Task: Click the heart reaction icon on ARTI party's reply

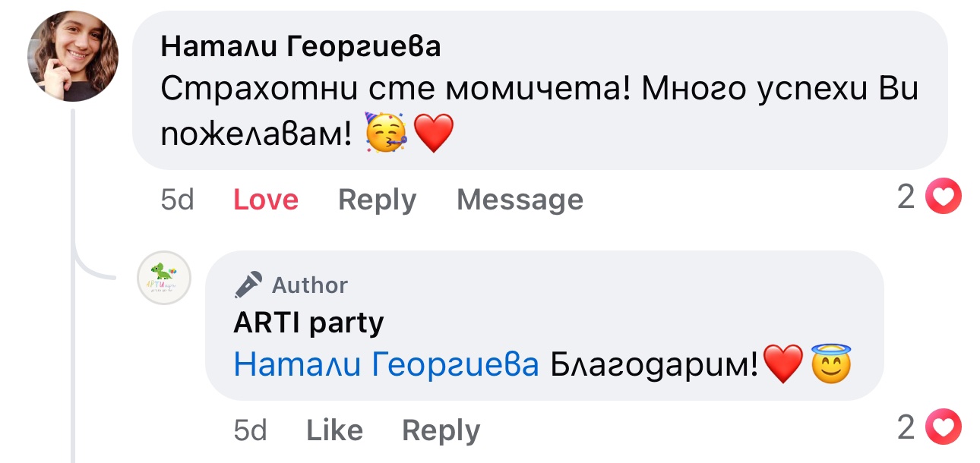Action: [944, 428]
